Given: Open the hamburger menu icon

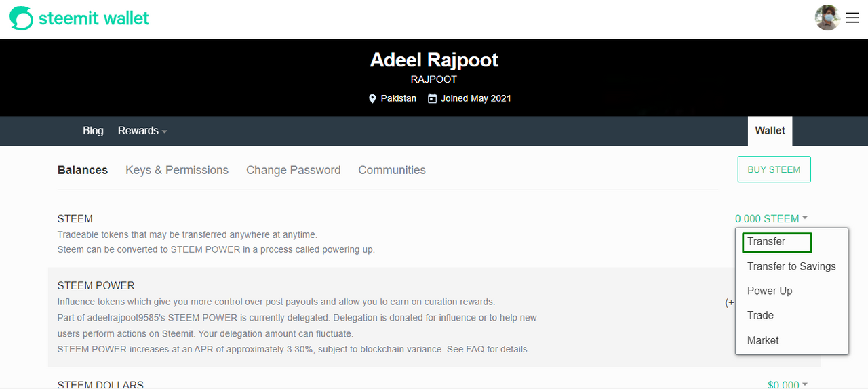Looking at the screenshot, I should point(852,18).
